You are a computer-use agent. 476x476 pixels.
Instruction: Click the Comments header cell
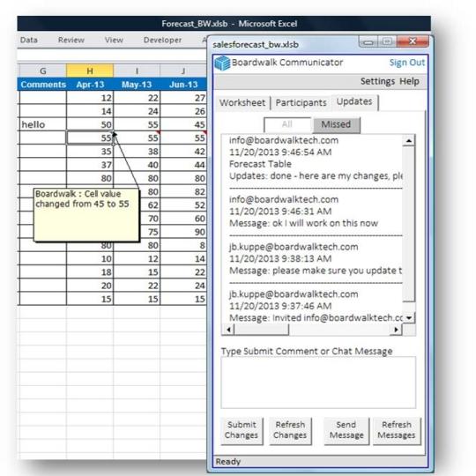pos(43,85)
